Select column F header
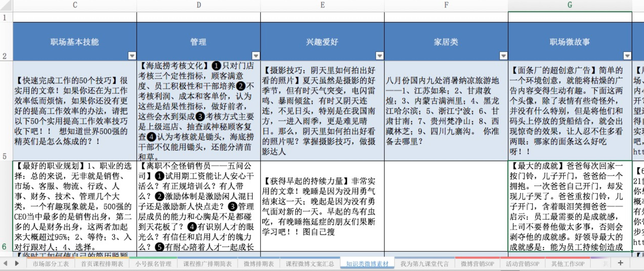This screenshot has height=271, width=644. [446, 5]
